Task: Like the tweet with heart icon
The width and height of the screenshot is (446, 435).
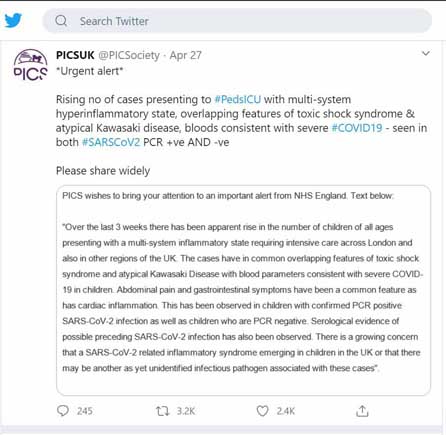Action: [262, 411]
